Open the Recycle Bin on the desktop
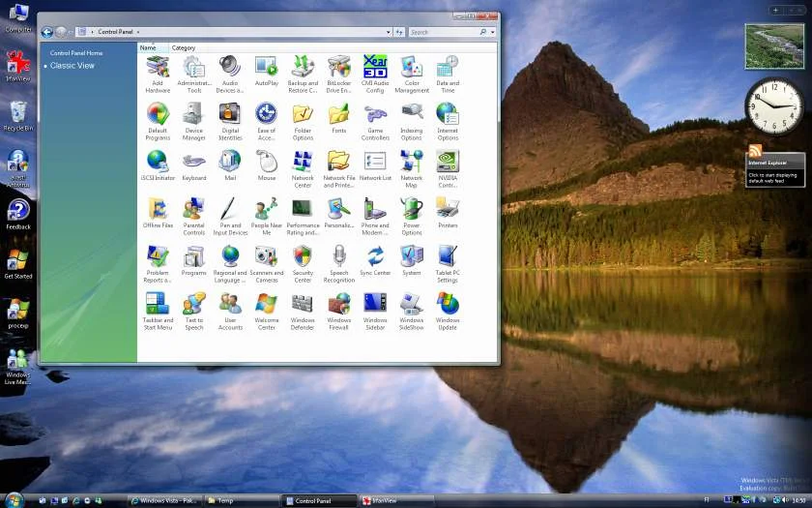812x508 pixels. (x=17, y=113)
